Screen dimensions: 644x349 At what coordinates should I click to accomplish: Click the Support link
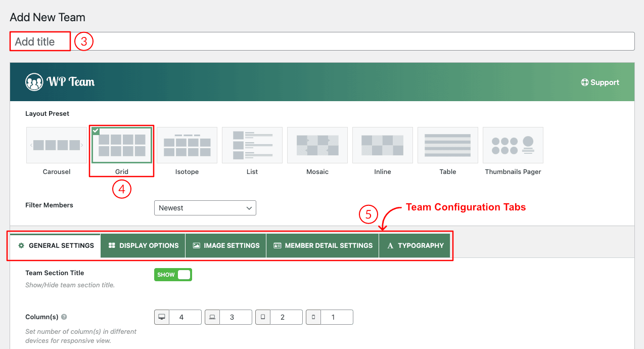[600, 82]
